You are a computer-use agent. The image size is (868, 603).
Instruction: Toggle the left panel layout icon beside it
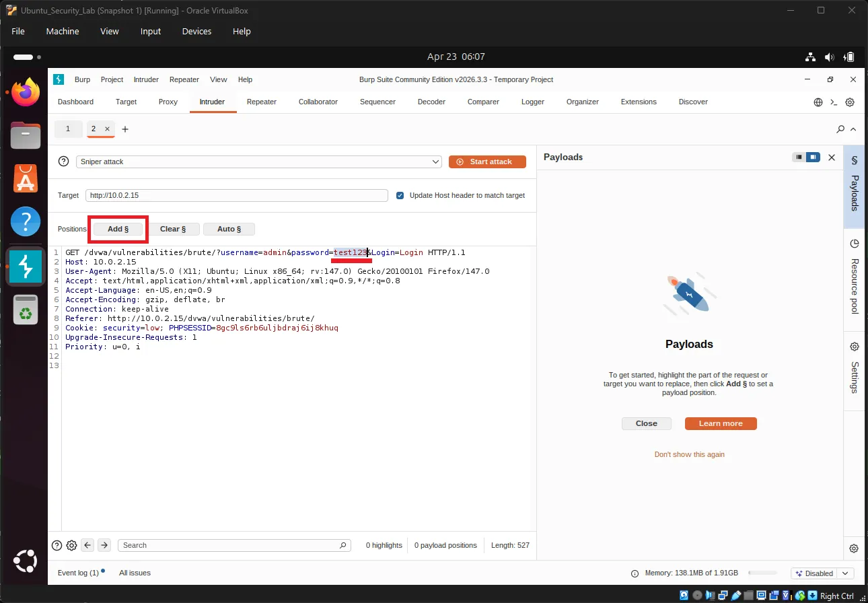point(813,157)
